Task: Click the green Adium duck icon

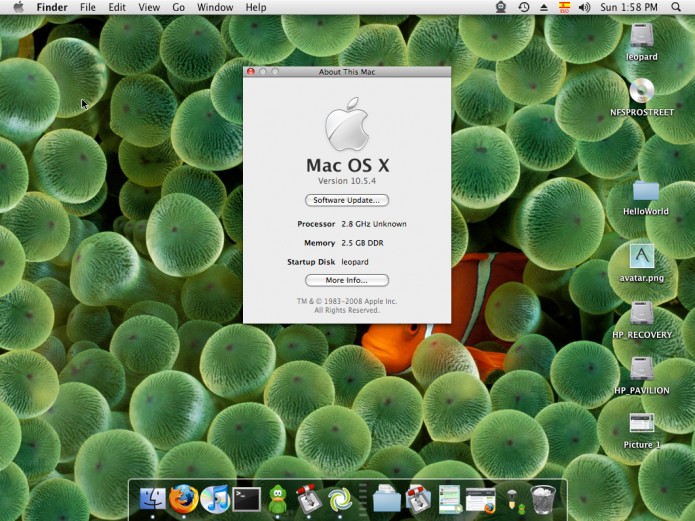Action: tap(278, 499)
